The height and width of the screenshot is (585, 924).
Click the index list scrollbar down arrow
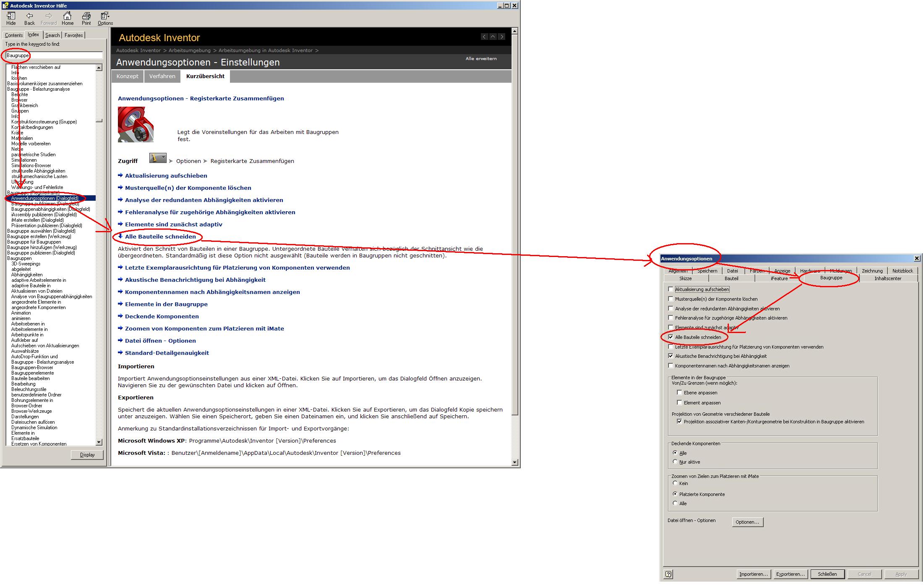tap(99, 442)
